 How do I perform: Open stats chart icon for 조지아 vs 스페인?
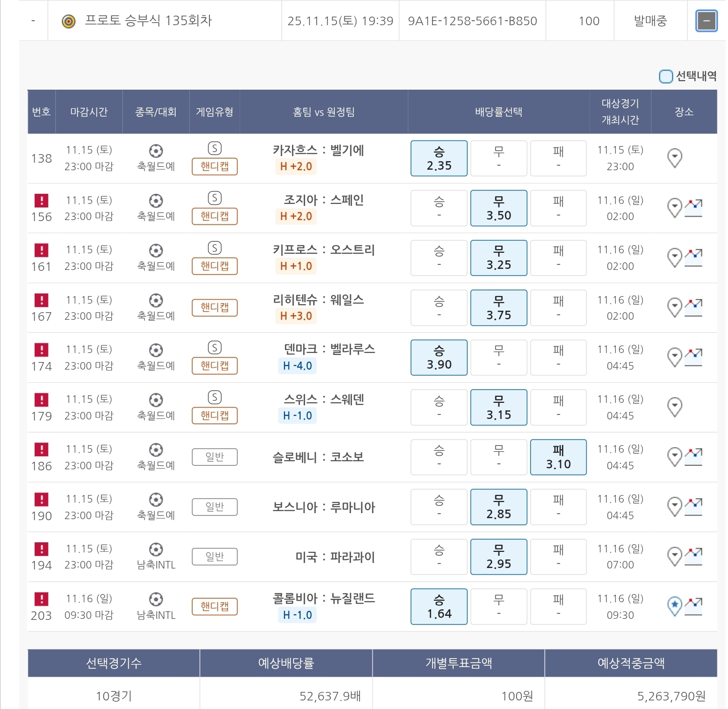click(x=693, y=207)
